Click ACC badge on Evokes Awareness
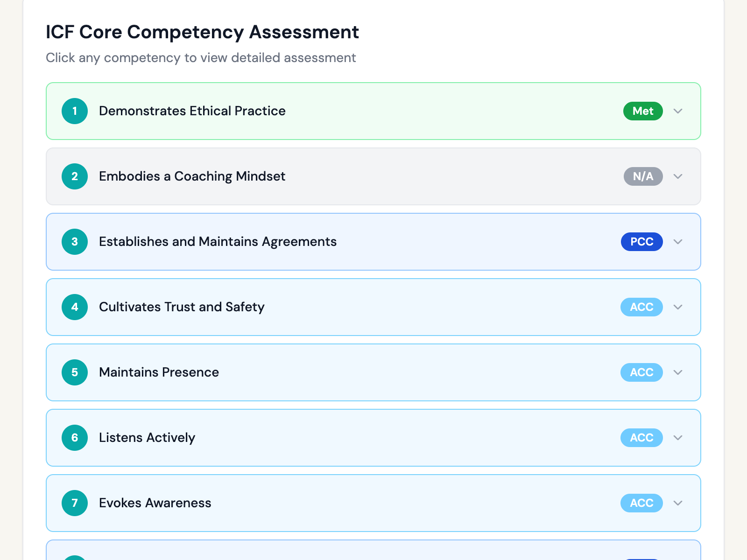The image size is (747, 560). click(x=641, y=503)
